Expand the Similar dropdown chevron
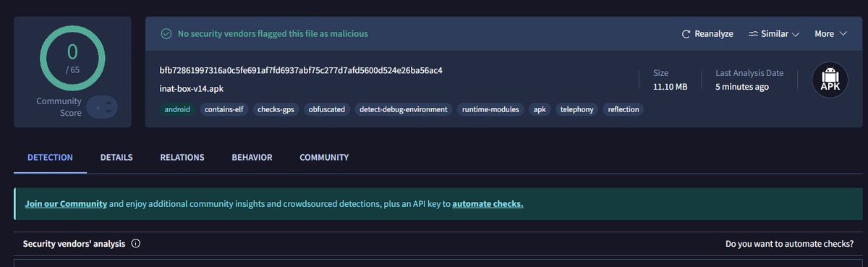Viewport: 868px width, 267px height. [x=796, y=34]
